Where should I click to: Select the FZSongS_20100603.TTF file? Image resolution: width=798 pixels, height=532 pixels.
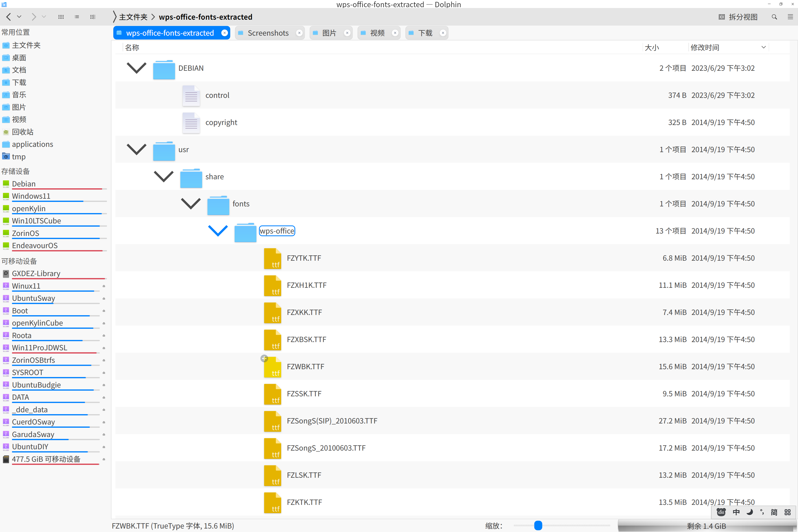[326, 448]
